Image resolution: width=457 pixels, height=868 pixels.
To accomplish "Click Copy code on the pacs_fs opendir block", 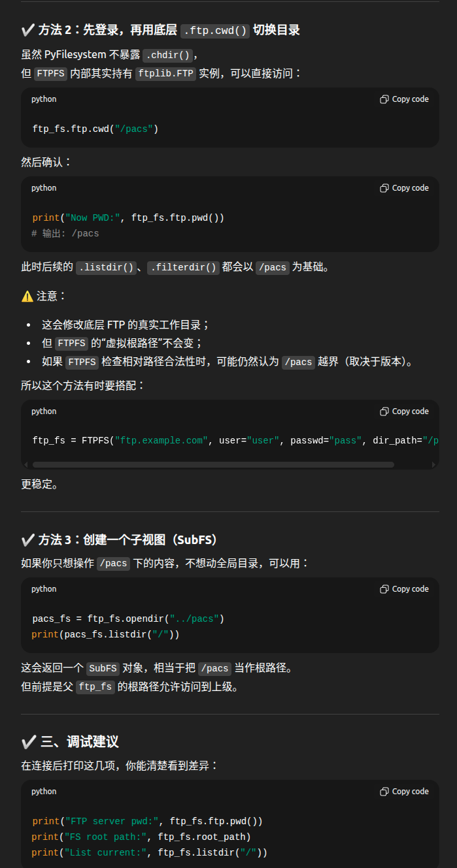I will click(409, 588).
